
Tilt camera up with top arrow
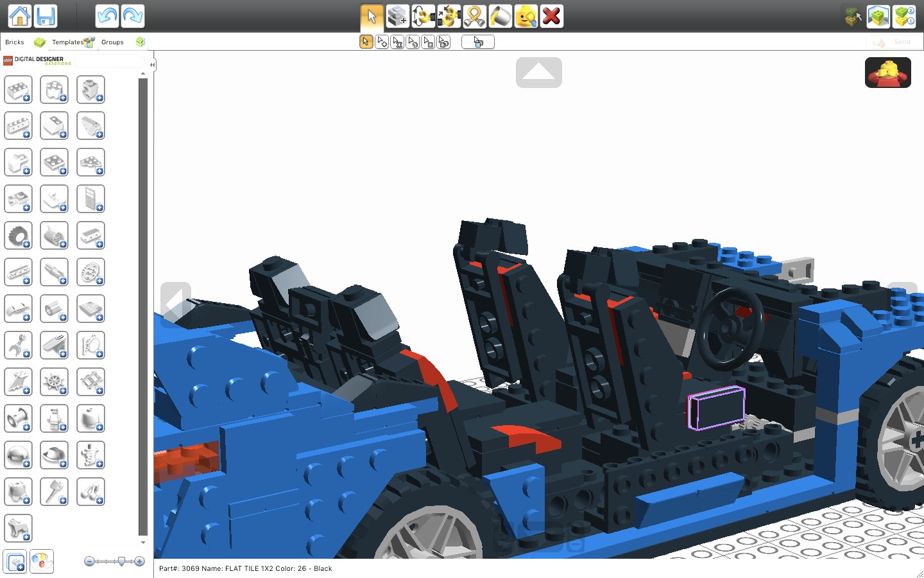click(x=539, y=73)
